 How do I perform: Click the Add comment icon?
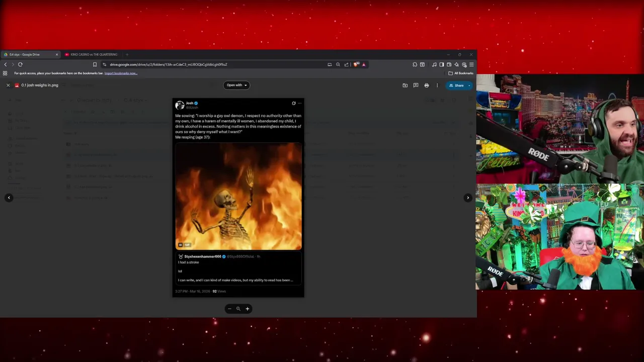416,85
